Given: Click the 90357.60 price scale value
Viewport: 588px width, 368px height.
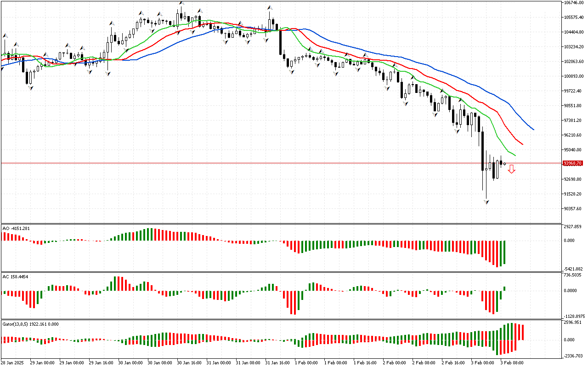Looking at the screenshot, I should (x=572, y=209).
